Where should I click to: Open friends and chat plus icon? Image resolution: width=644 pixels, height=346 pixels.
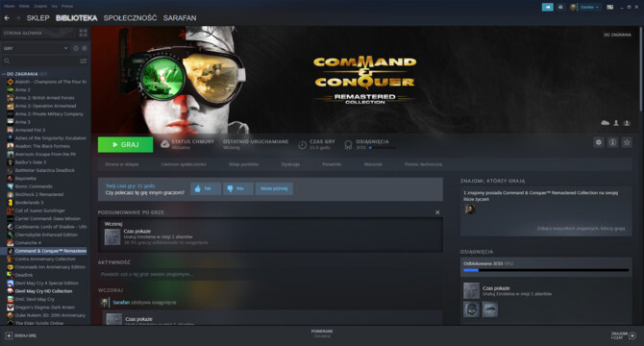coord(632,335)
